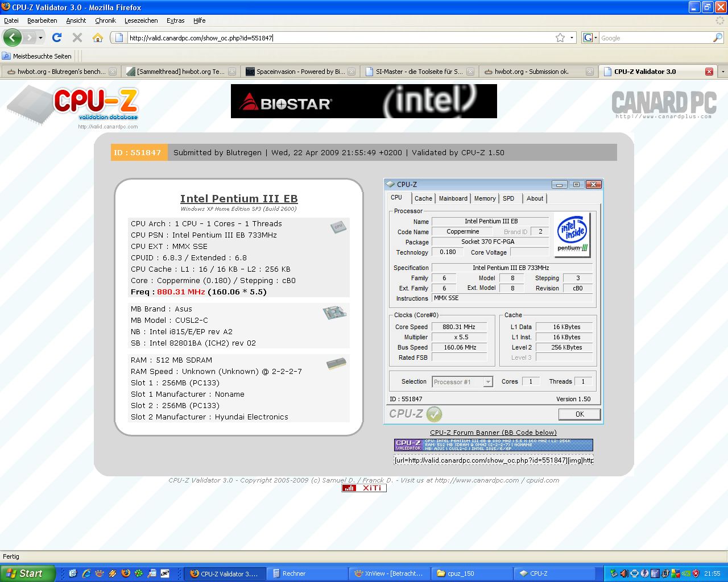Open the CPU-Z taskbar button
This screenshot has width=728, height=582.
(x=554, y=573)
